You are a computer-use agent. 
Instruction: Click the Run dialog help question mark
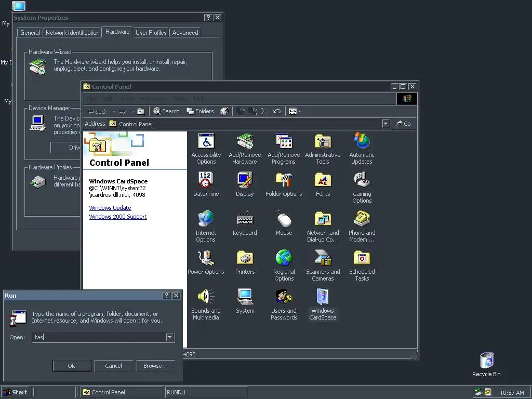(x=166, y=296)
